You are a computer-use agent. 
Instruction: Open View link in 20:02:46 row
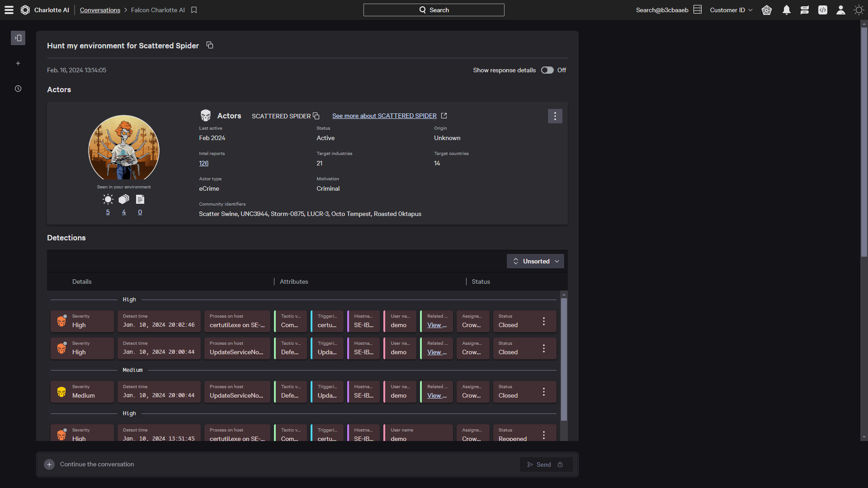tap(437, 325)
